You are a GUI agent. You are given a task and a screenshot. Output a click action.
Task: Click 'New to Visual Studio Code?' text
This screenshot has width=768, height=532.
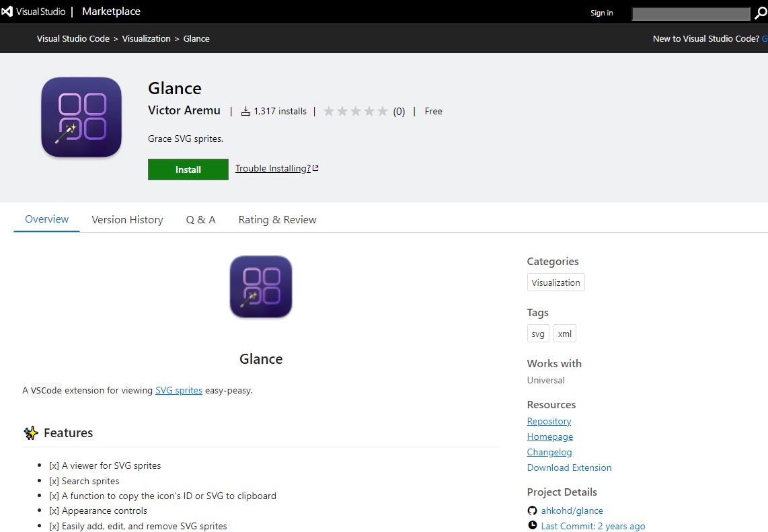tap(706, 39)
